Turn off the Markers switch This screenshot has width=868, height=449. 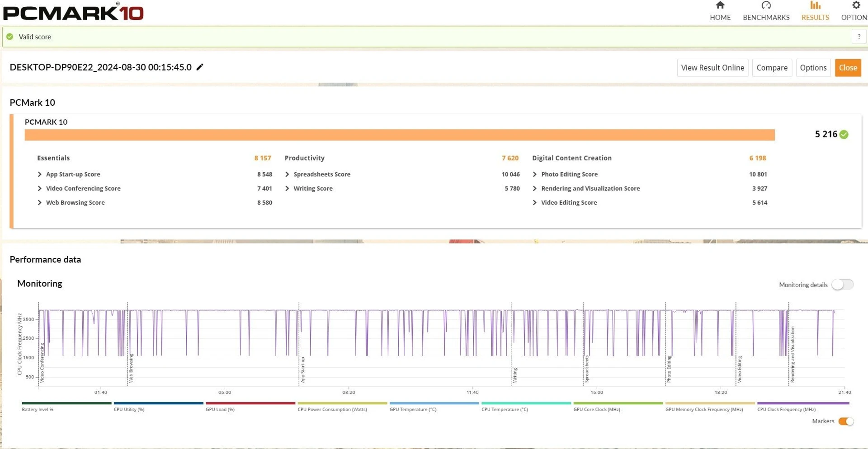point(846,421)
